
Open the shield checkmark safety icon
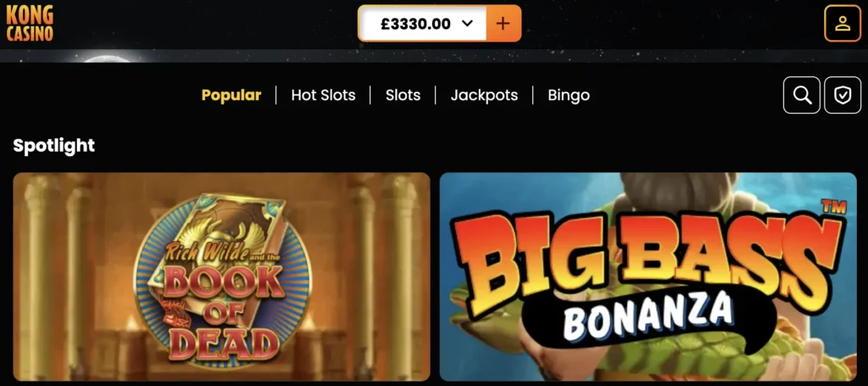843,95
